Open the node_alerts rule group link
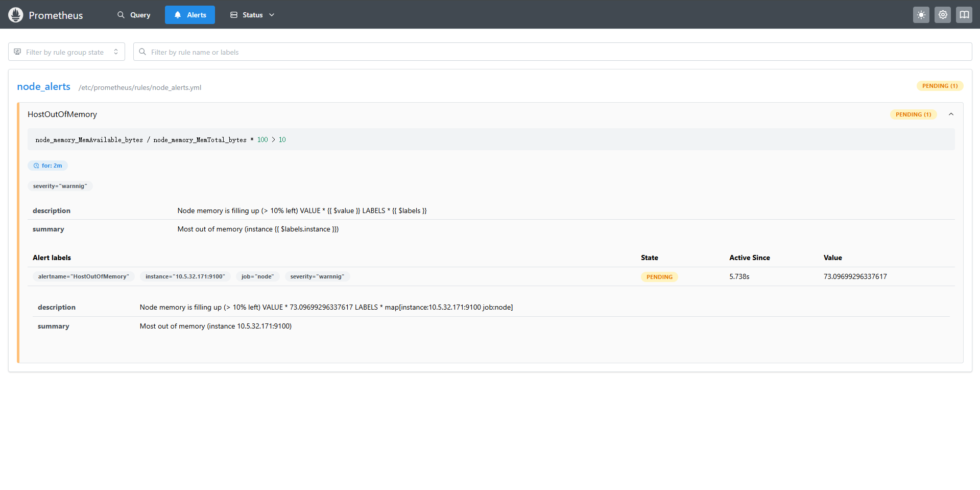Screen dimensions: 980x490 43,86
